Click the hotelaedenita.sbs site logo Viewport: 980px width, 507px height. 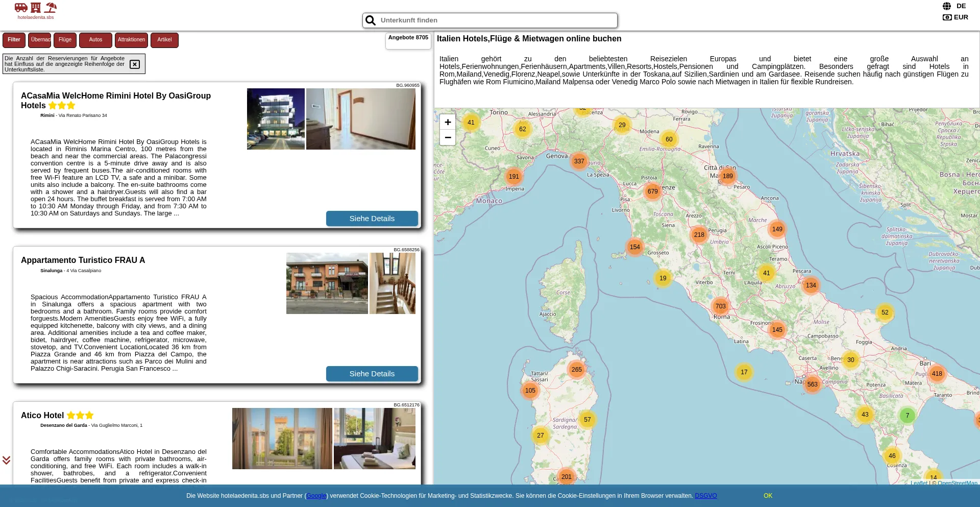tap(36, 11)
